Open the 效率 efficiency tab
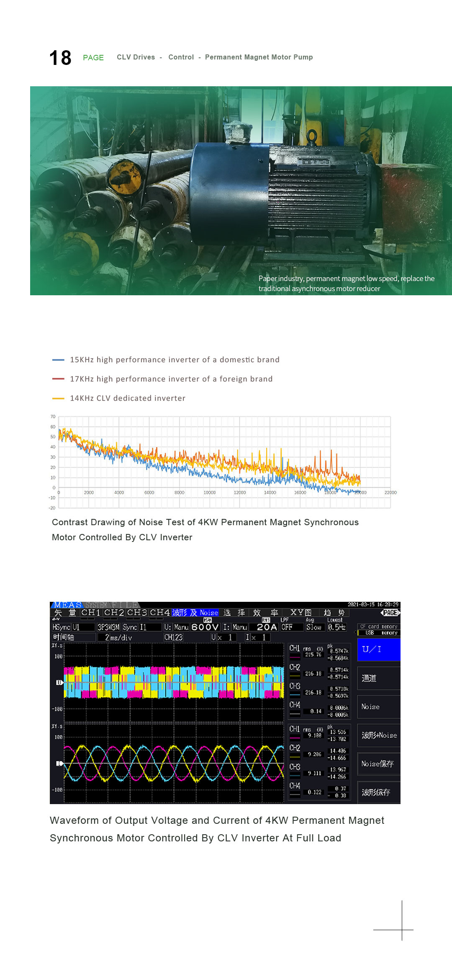 coord(266,613)
